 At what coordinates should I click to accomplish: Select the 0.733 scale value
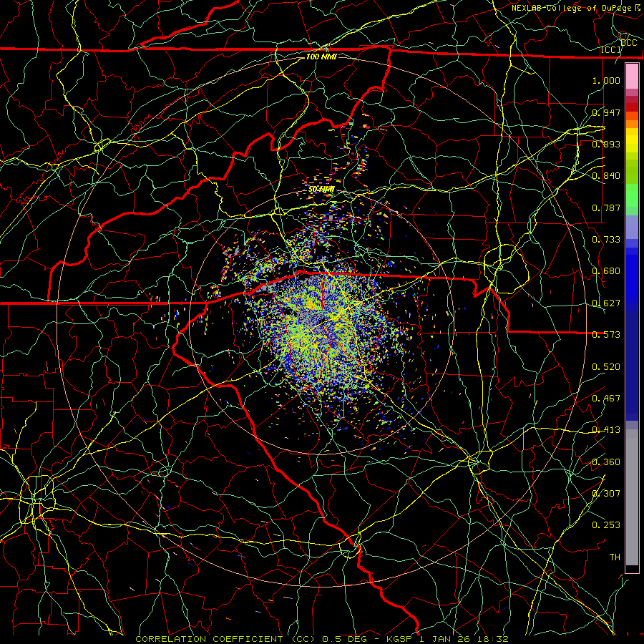tap(606, 240)
